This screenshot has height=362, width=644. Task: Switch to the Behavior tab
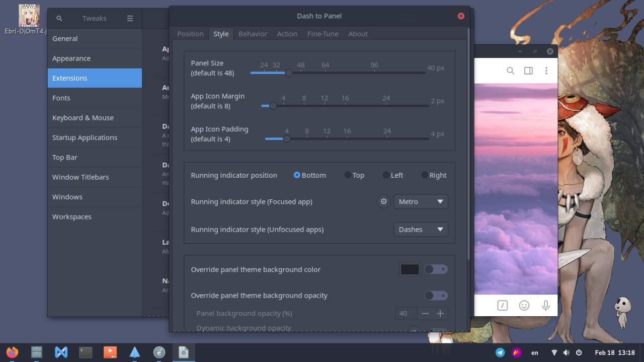[253, 34]
